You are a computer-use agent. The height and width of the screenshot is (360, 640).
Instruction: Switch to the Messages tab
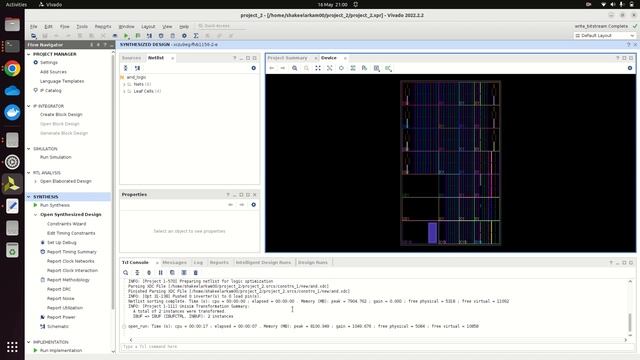[x=174, y=262]
